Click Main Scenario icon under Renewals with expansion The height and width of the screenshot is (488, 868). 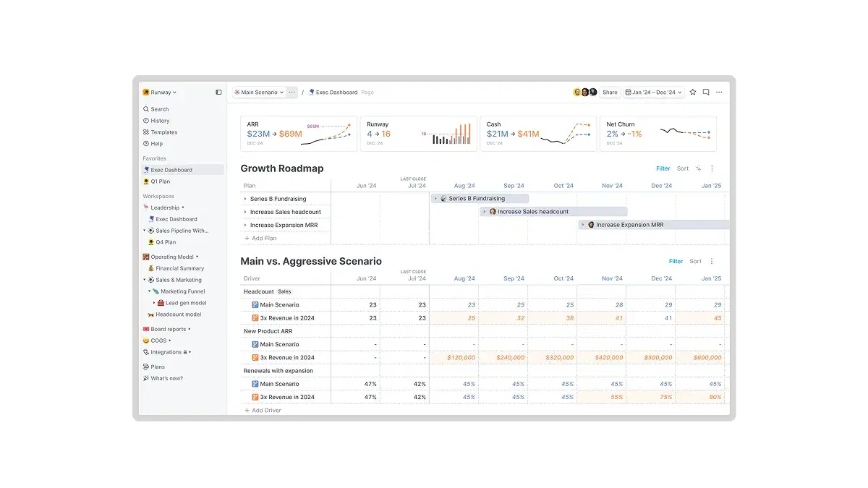pos(255,384)
